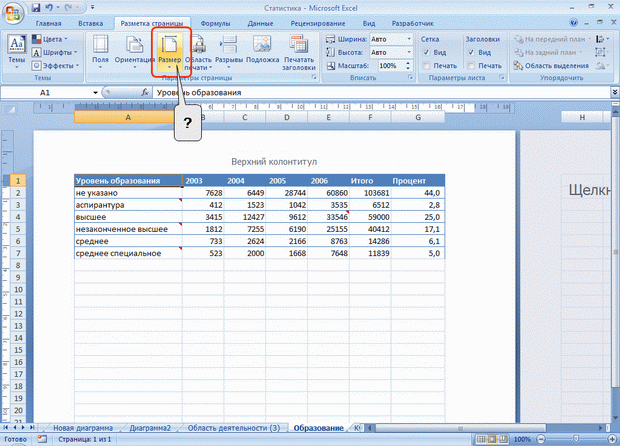The width and height of the screenshot is (620, 446).
Task: Open the Ориентация page orientation menu
Action: point(134,52)
